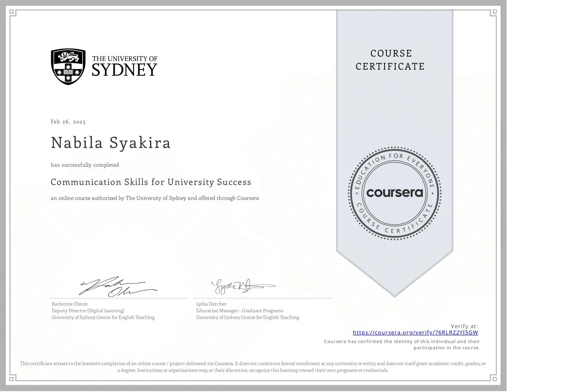Click the University of Sydney crest logo
The width and height of the screenshot is (586, 392).
(x=68, y=66)
